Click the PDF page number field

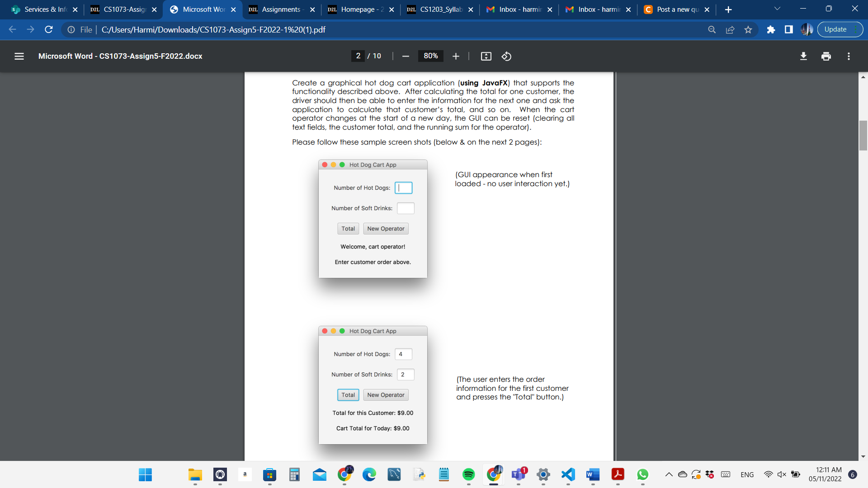tap(358, 56)
